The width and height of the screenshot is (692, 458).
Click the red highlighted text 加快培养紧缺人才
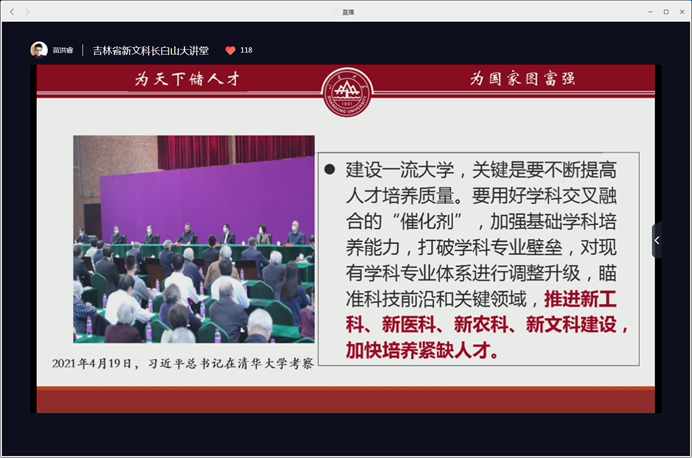pos(423,352)
